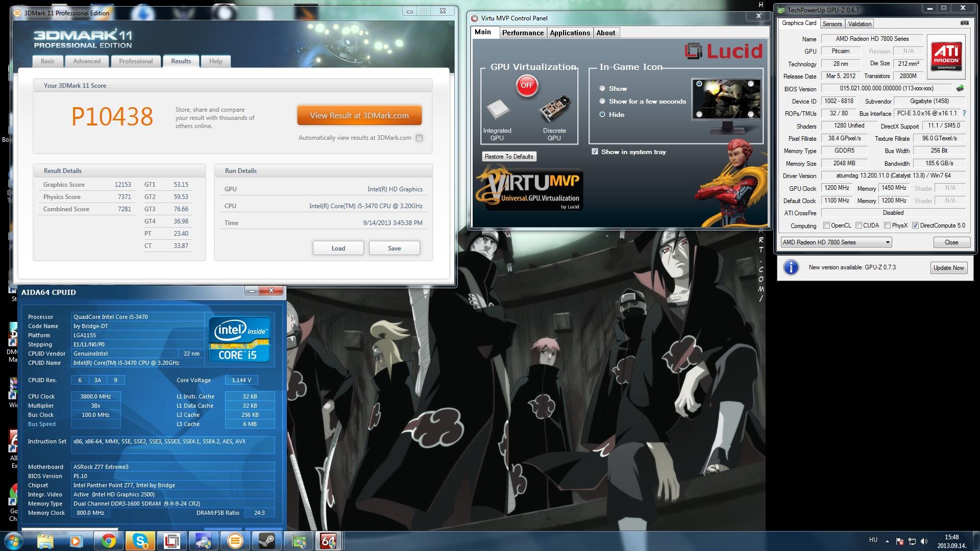The width and height of the screenshot is (980, 551).
Task: Click Restore To Defaults in Virtu MVP
Action: 509,157
